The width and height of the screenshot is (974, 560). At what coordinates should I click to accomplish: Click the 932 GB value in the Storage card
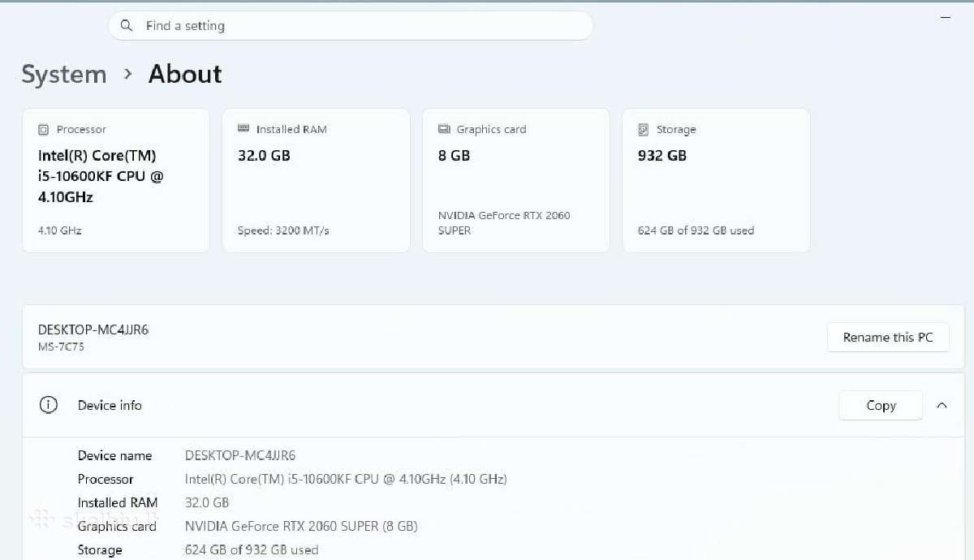tap(662, 155)
